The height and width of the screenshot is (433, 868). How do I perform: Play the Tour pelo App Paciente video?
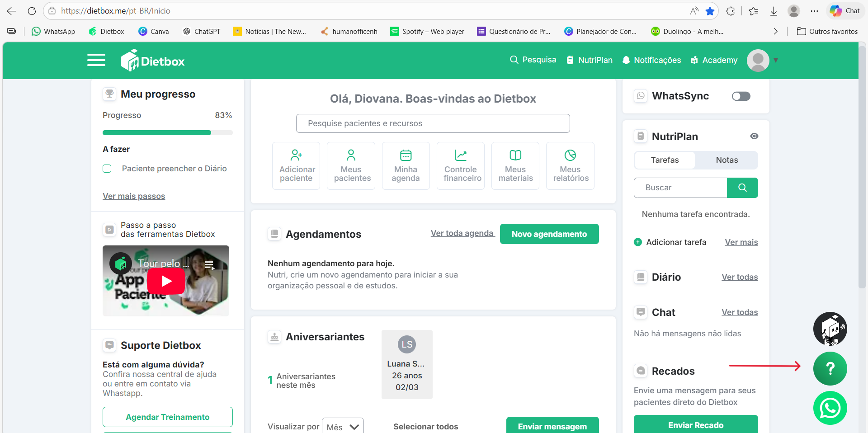[x=166, y=281]
